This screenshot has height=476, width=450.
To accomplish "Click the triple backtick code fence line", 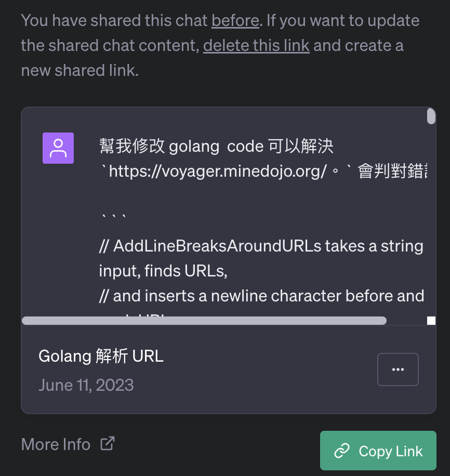I will (113, 217).
